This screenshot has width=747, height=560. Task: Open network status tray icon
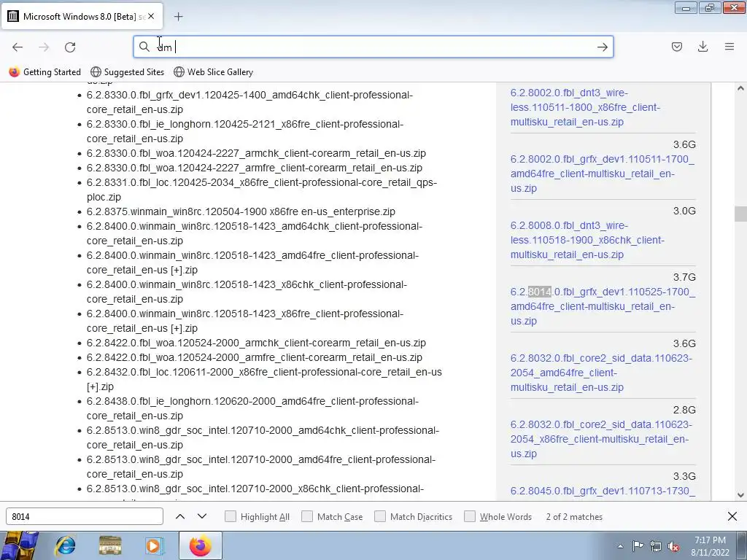pos(656,546)
